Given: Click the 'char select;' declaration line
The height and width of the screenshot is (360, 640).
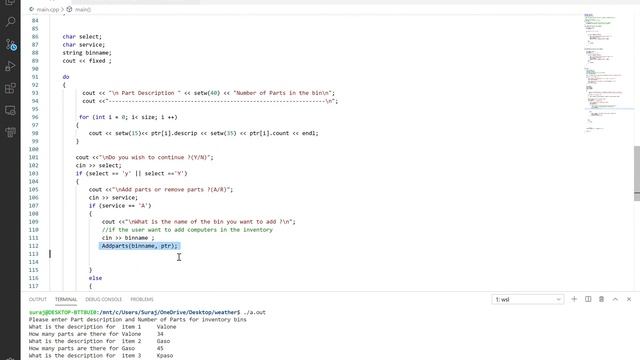Looking at the screenshot, I should [x=82, y=37].
